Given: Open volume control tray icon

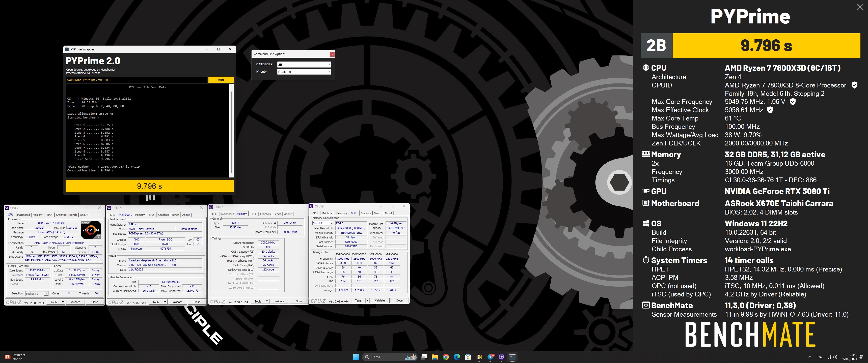Looking at the screenshot, I should (x=835, y=357).
